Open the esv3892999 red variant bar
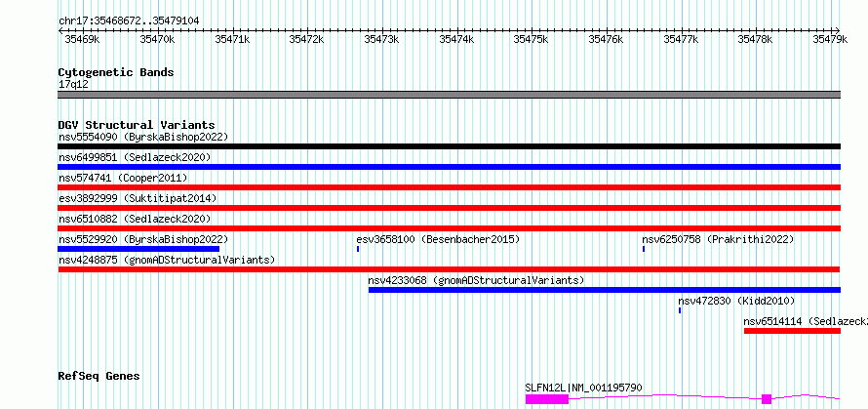 click(449, 208)
